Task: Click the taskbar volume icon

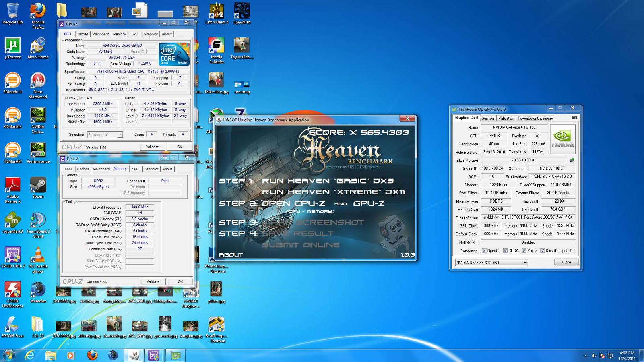Action: pyautogui.click(x=594, y=356)
